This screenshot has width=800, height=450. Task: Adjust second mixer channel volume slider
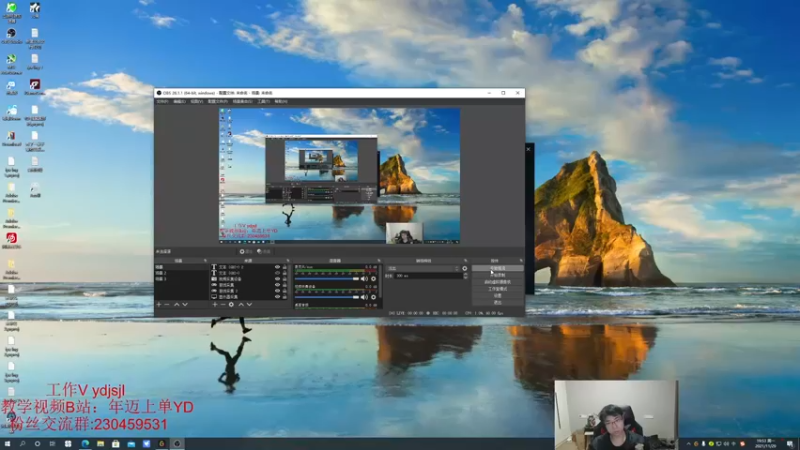pyautogui.click(x=327, y=297)
